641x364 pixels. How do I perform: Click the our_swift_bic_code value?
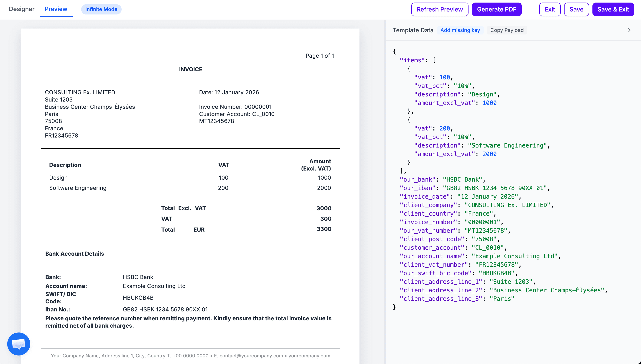pos(498,273)
